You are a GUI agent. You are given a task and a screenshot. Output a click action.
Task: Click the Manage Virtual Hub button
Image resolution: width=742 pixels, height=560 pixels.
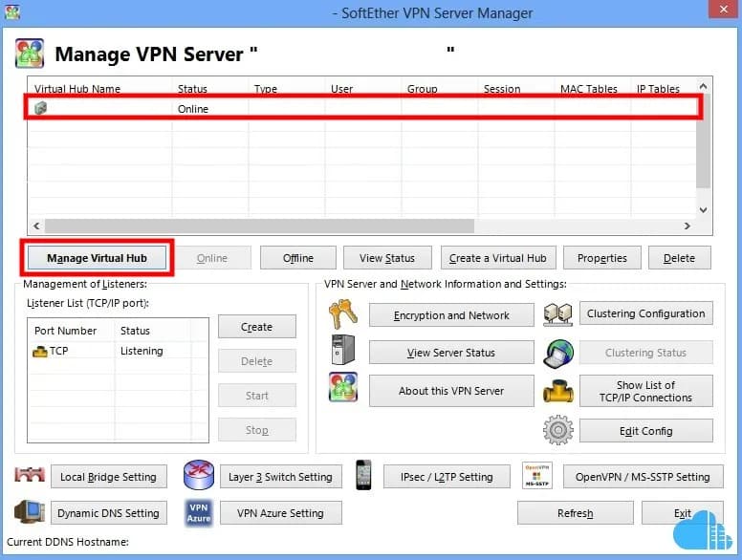click(97, 258)
